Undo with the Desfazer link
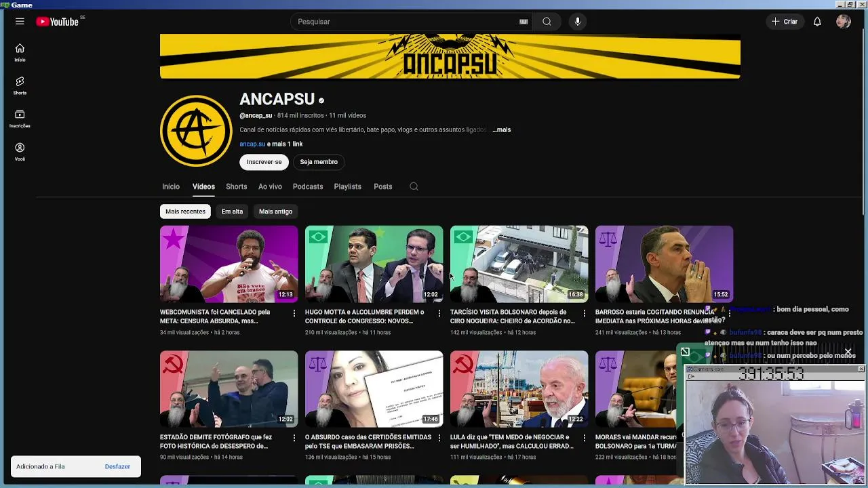 [x=117, y=466]
